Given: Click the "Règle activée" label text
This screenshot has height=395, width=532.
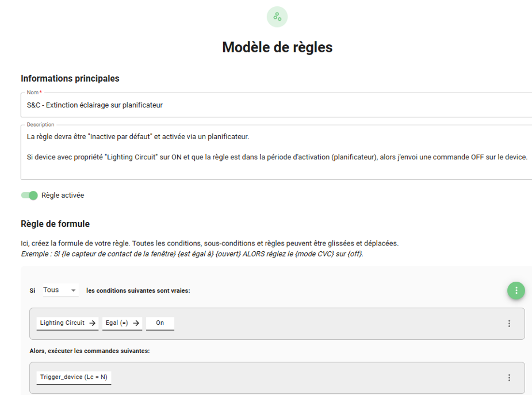Looking at the screenshot, I should (x=63, y=195).
